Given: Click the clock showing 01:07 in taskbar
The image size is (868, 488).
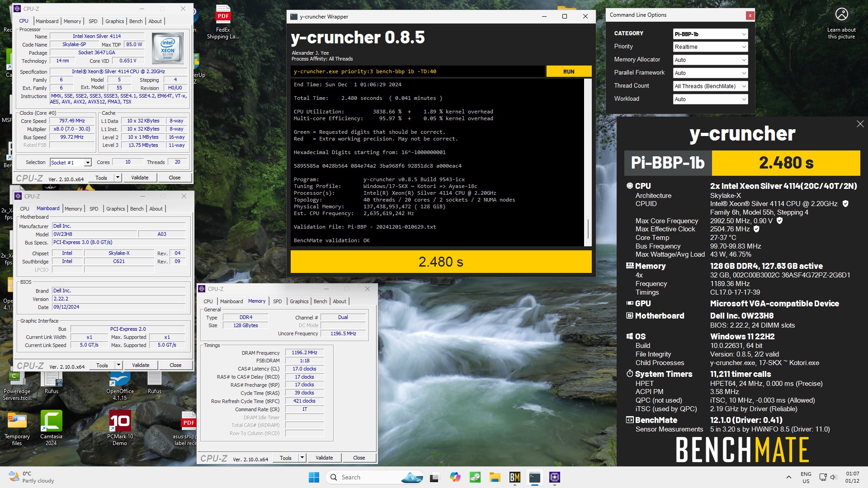Looking at the screenshot, I should 852,477.
